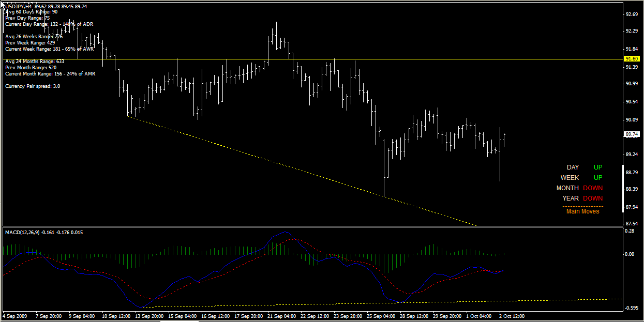Click the 87.54 price scale value
The height and width of the screenshot is (322, 644).
pyautogui.click(x=631, y=224)
